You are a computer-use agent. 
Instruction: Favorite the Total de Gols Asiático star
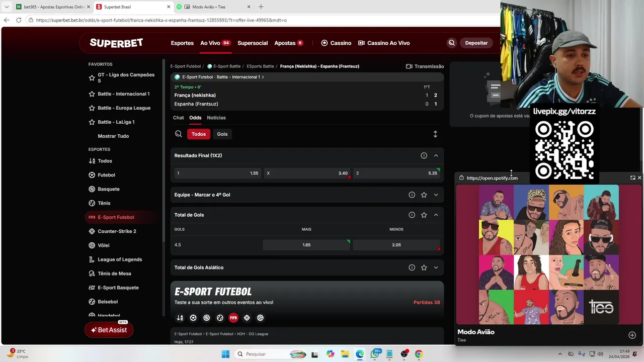(x=424, y=267)
